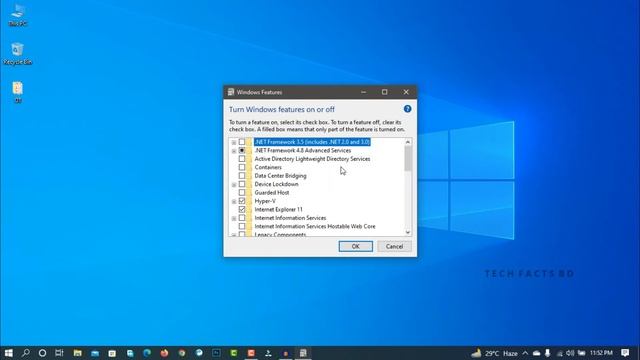Minimize the Windows Features dialog
640x360 pixels.
click(x=363, y=92)
